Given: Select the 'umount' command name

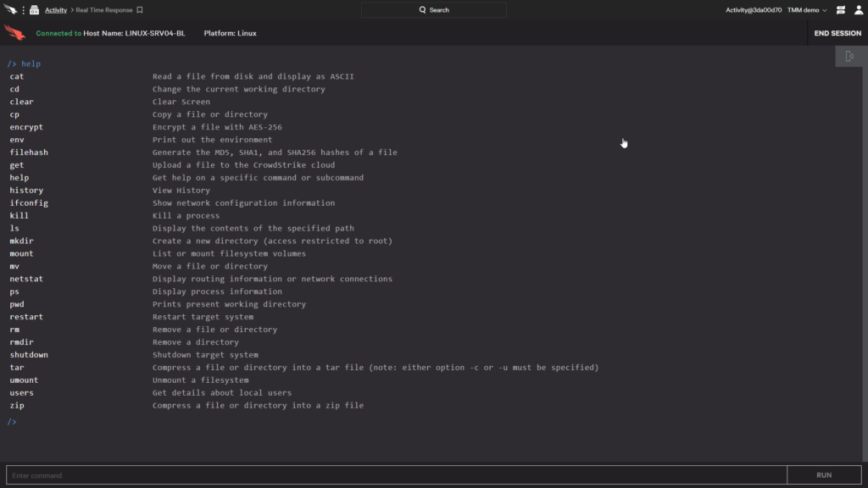Looking at the screenshot, I should (x=24, y=380).
